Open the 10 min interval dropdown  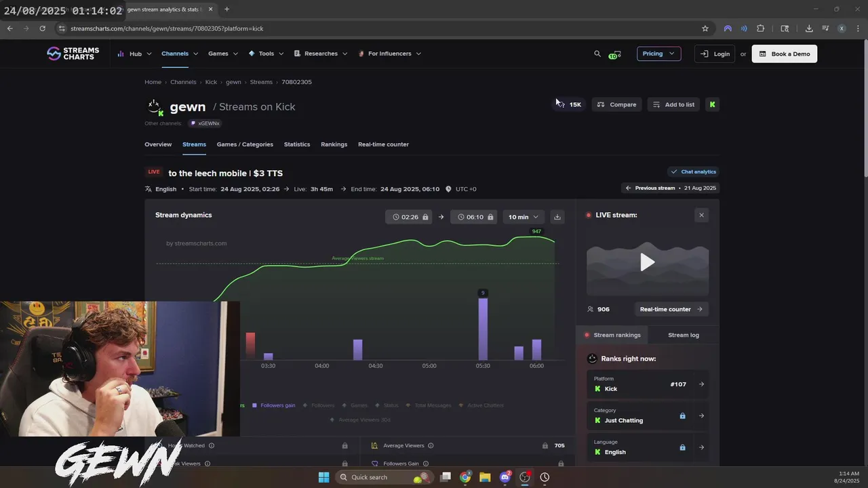click(523, 217)
